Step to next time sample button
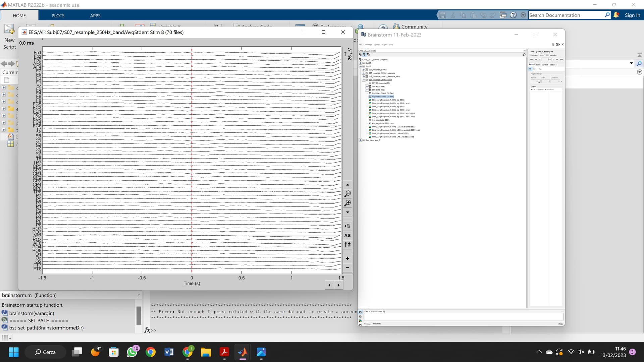Screen dimensions: 644x362 pyautogui.click(x=553, y=59)
